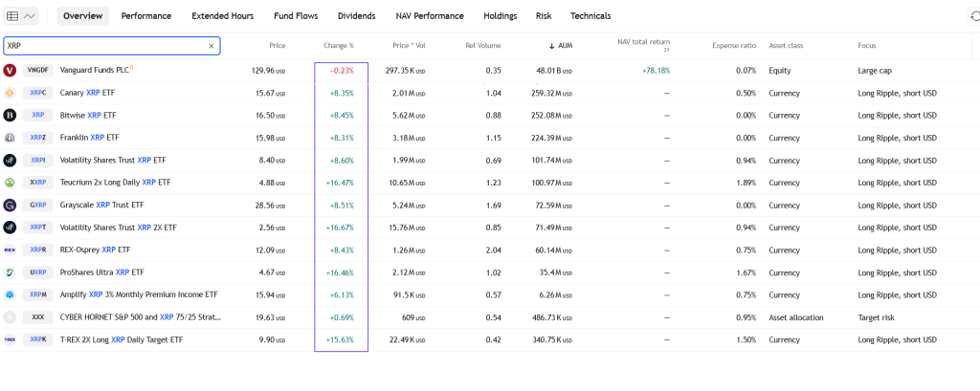Open the Fund Flows tab

click(x=296, y=16)
